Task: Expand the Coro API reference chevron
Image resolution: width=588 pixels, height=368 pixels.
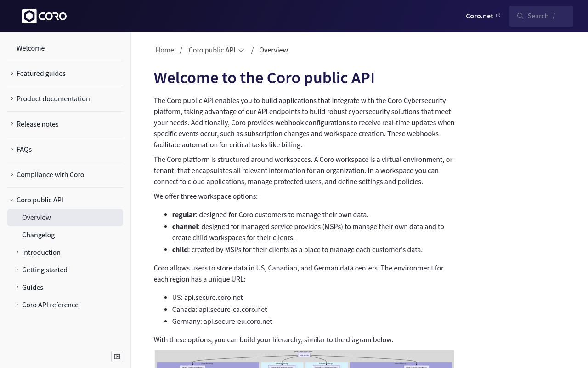Action: tap(17, 305)
